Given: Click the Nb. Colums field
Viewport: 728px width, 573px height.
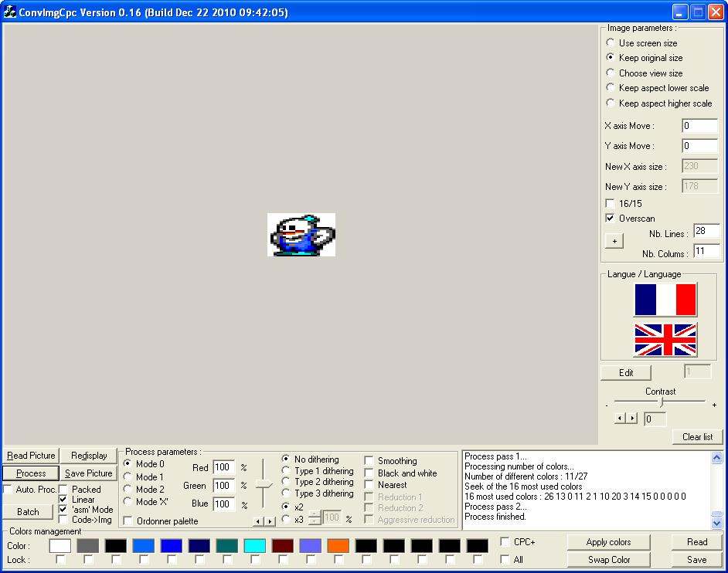Looking at the screenshot, I should click(x=706, y=251).
